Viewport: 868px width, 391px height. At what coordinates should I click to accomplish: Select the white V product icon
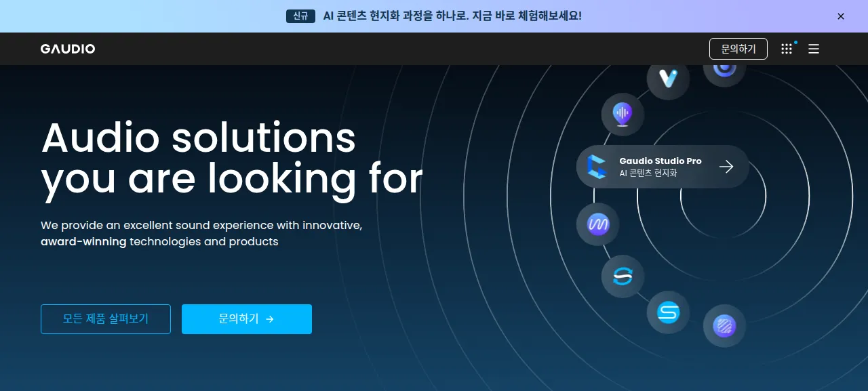668,79
